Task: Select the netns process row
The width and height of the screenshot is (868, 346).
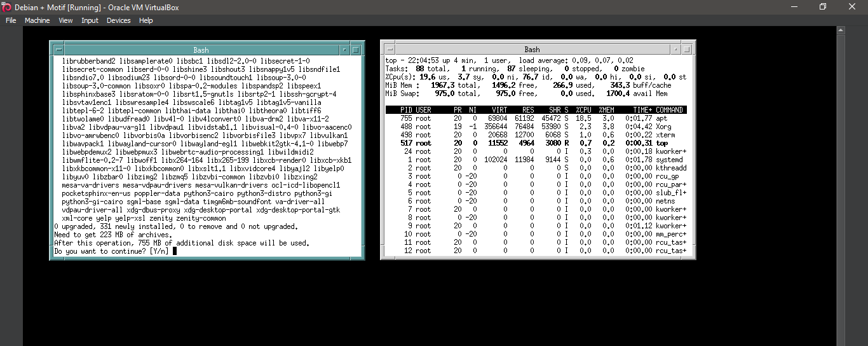Action: coord(536,201)
